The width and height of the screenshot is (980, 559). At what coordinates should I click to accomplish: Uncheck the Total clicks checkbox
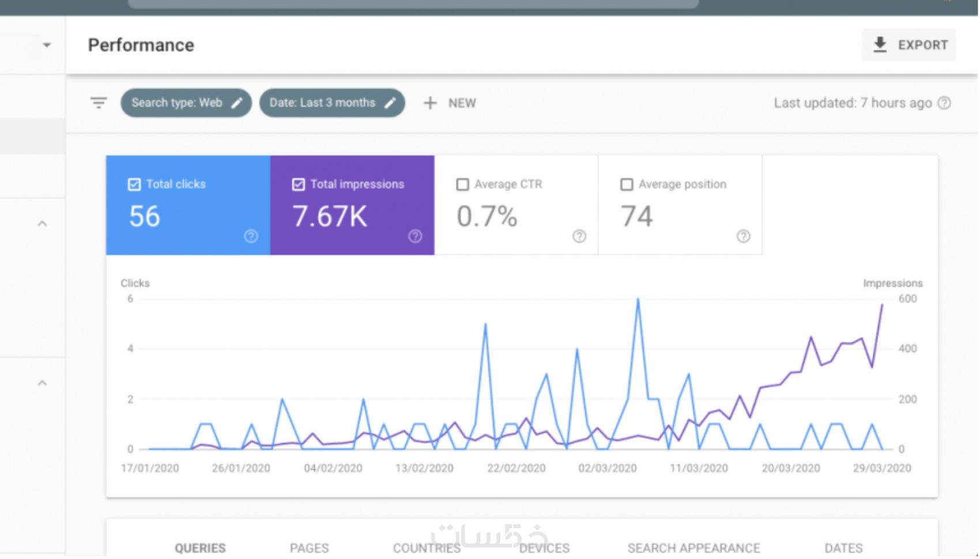coord(134,184)
